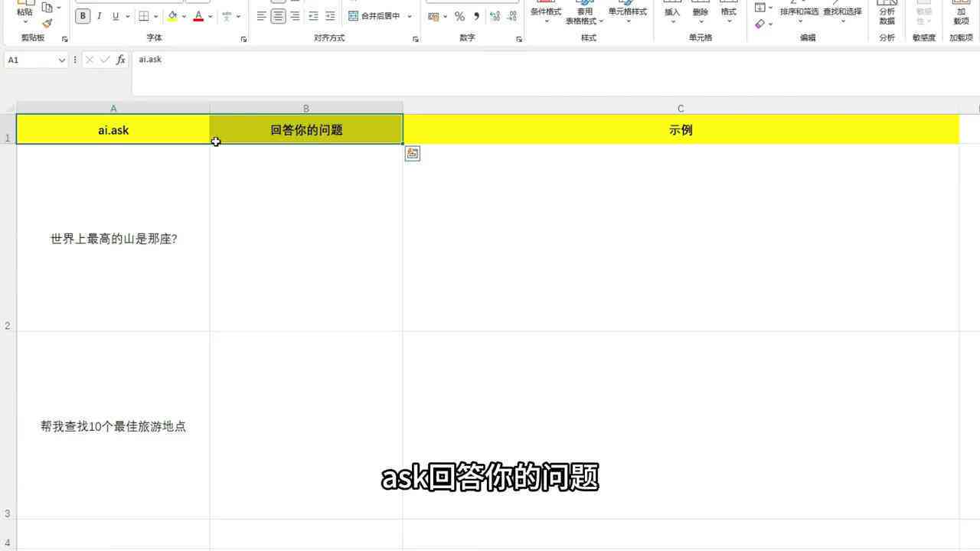The image size is (980, 551).
Task: Apply comma style format
Action: click(x=476, y=16)
